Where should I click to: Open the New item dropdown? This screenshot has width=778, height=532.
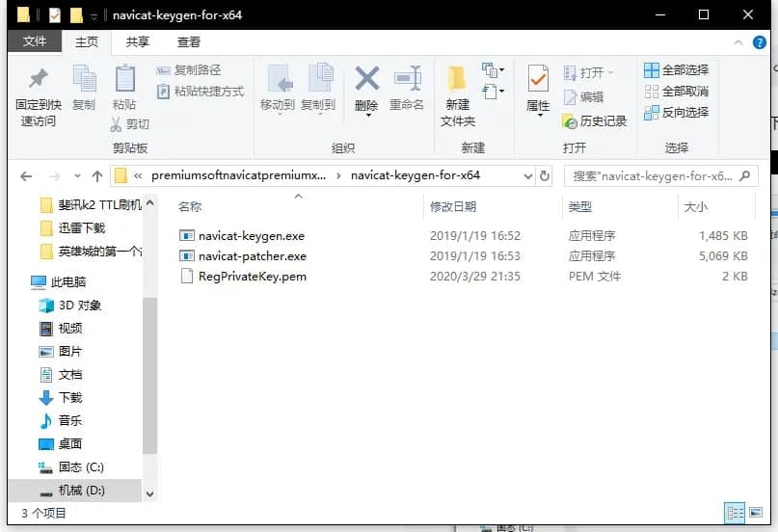[494, 70]
